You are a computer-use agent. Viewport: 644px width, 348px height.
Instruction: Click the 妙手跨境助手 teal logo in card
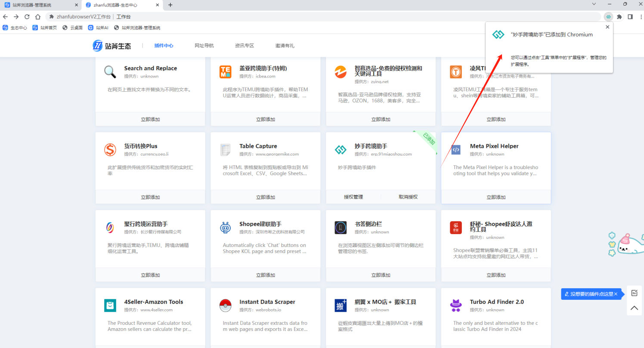(341, 150)
